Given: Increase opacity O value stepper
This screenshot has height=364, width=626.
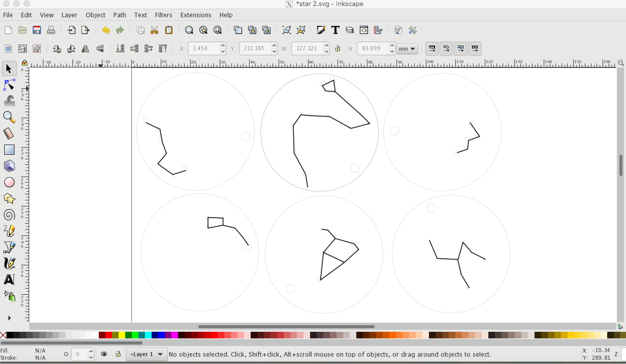Looking at the screenshot, I should coord(91,351).
